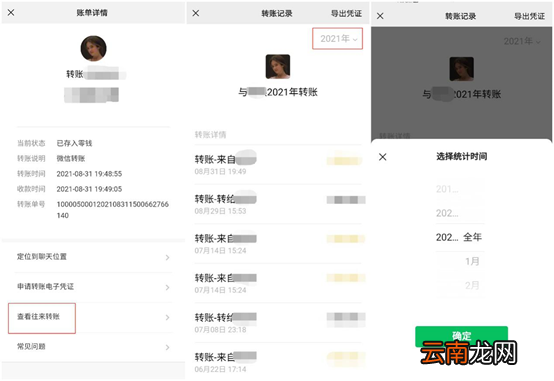Tap the status text 已存入零钱
Image resolution: width=554 pixels, height=381 pixels.
click(74, 143)
